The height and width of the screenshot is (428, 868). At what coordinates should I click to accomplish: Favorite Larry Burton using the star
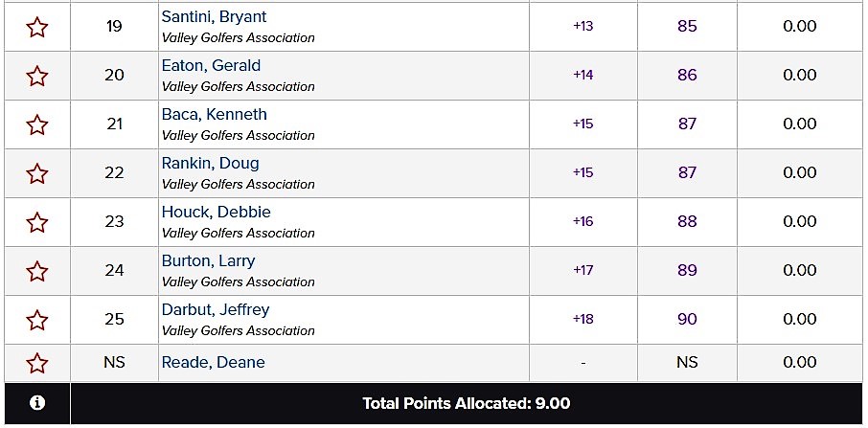click(37, 271)
